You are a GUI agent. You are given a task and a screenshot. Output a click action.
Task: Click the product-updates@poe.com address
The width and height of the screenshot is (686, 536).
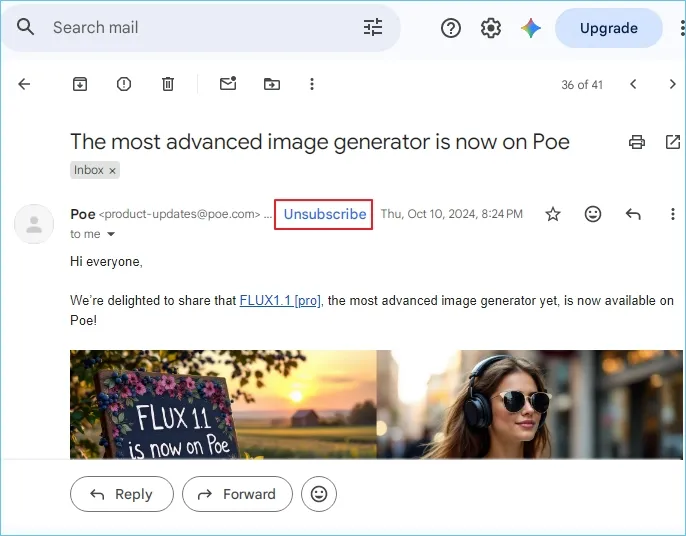tap(179, 214)
